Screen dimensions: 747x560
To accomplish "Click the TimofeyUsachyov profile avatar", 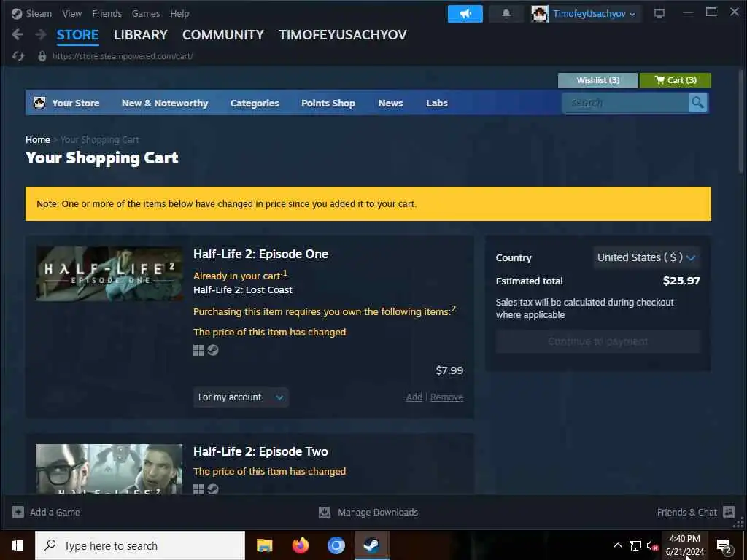I will (x=540, y=14).
